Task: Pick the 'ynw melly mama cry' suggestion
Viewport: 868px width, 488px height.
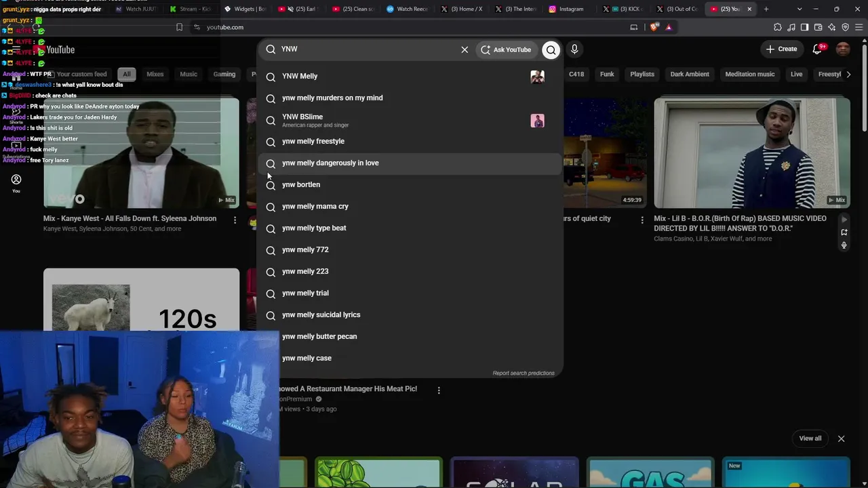Action: click(410, 207)
